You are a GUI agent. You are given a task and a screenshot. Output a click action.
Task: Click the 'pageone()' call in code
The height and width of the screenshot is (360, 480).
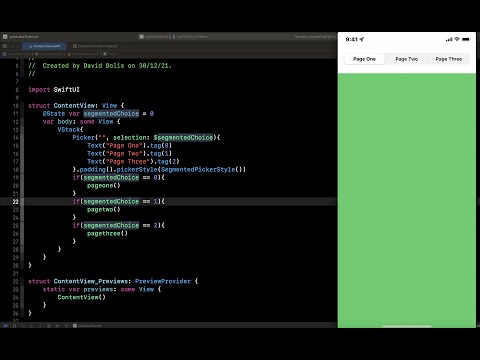point(104,186)
